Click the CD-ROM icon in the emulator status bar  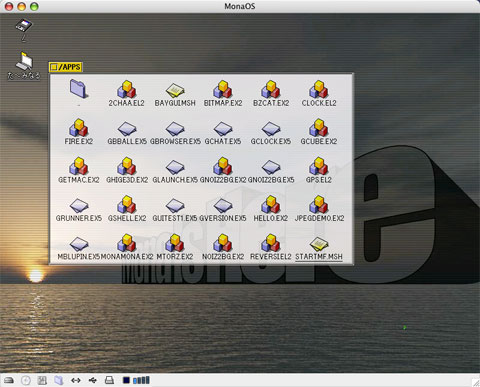click(x=26, y=380)
